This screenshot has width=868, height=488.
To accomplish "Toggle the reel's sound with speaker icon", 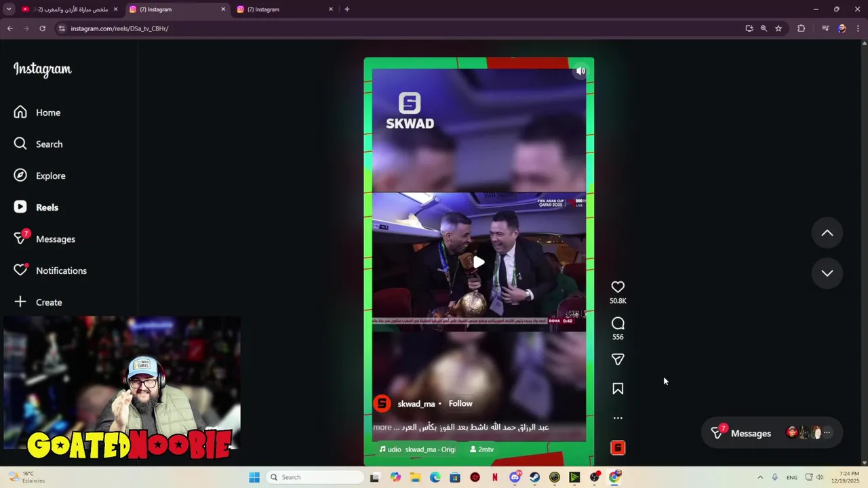I will (x=580, y=70).
